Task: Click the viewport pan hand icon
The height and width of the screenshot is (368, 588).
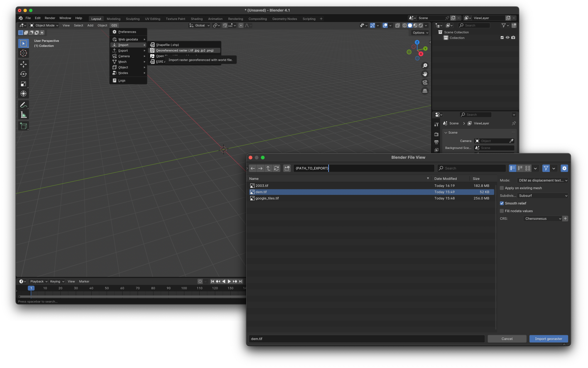Action: 425,74
